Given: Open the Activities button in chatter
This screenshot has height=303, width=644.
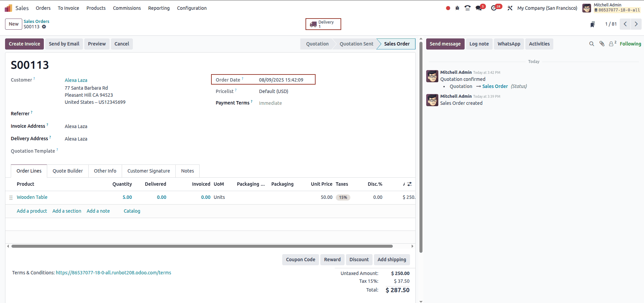Looking at the screenshot, I should coord(539,44).
